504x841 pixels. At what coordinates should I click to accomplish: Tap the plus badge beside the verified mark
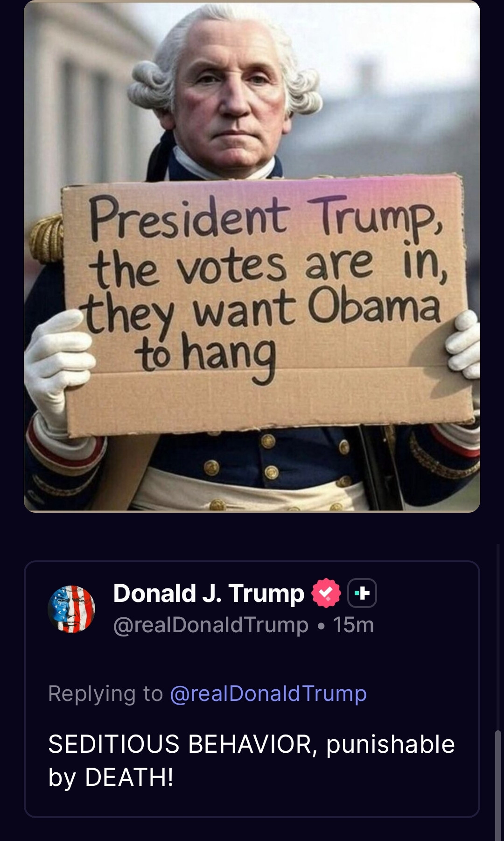pyautogui.click(x=362, y=593)
